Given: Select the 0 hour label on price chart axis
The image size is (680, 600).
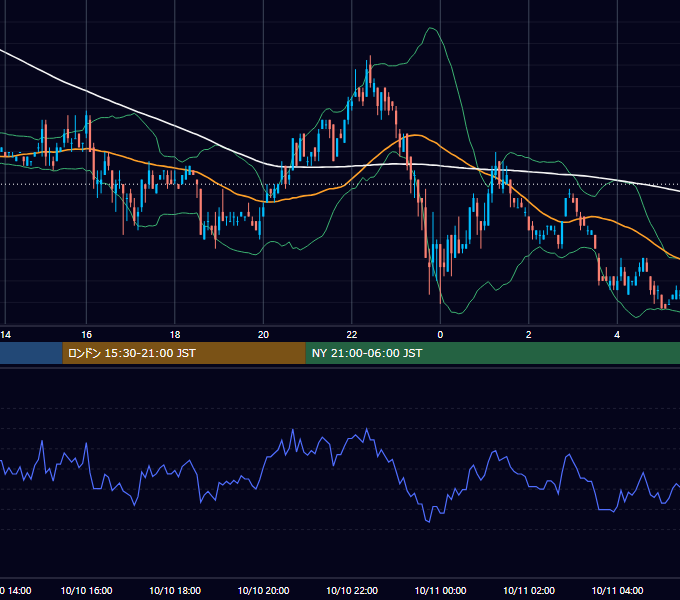Looking at the screenshot, I should [440, 335].
